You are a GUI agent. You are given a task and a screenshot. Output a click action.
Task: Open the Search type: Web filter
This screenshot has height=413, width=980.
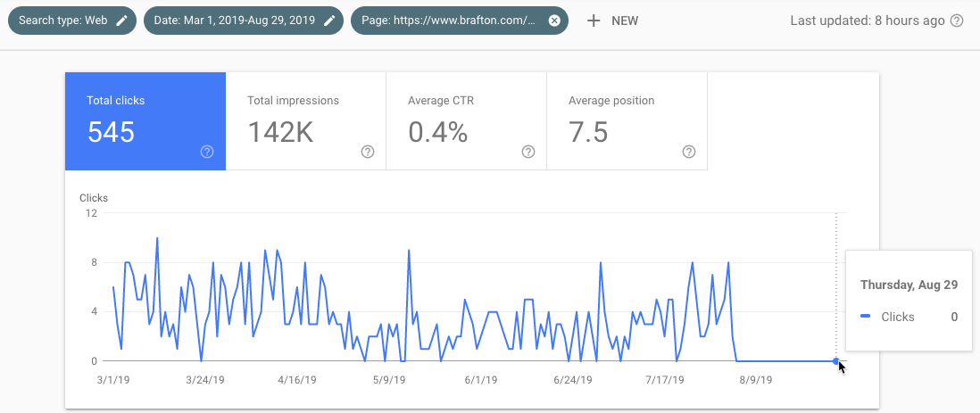coord(62,21)
